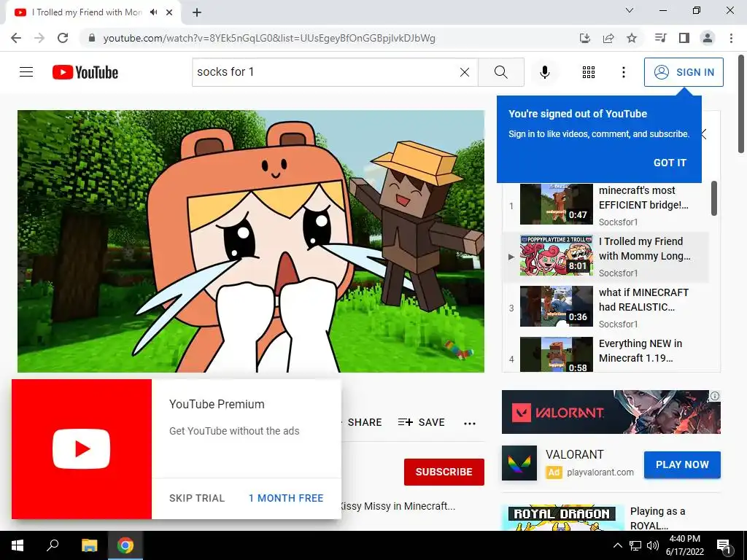Screen dimensions: 747x560
Task: Open playvalorant.com link
Action: tap(600, 472)
